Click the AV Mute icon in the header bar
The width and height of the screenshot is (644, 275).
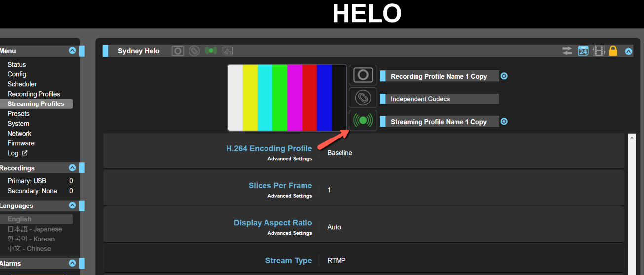coord(227,51)
